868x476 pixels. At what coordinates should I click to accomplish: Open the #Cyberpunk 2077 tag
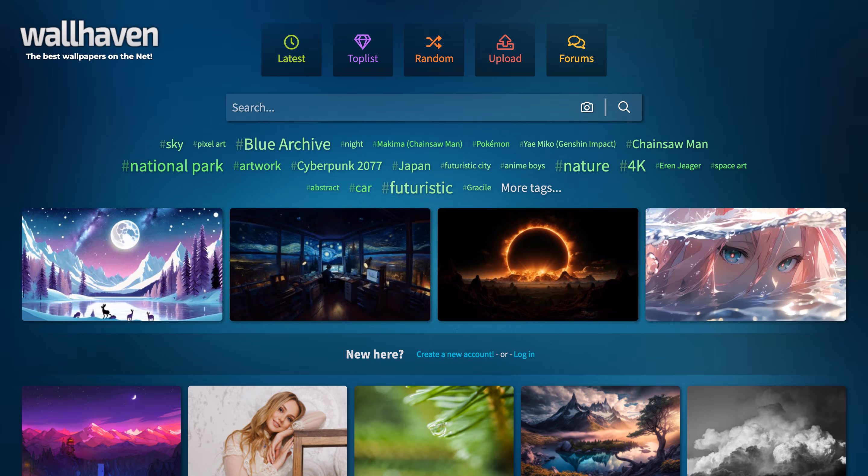336,166
